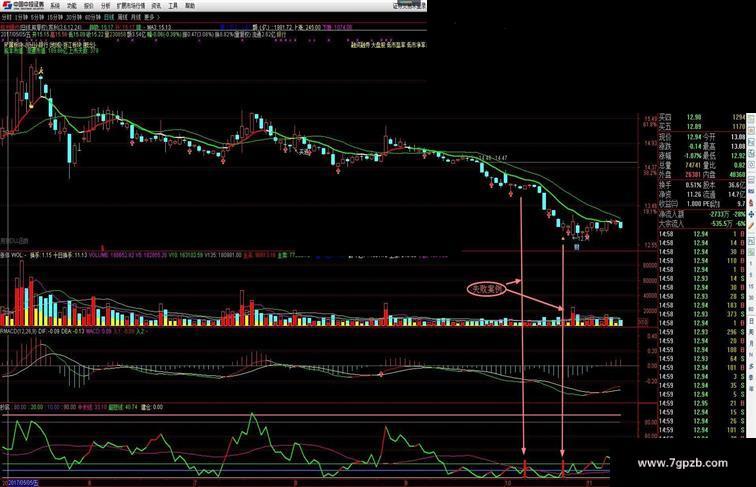Select the 30分钟 period tab
The width and height of the screenshot is (756, 487).
pyautogui.click(x=74, y=17)
